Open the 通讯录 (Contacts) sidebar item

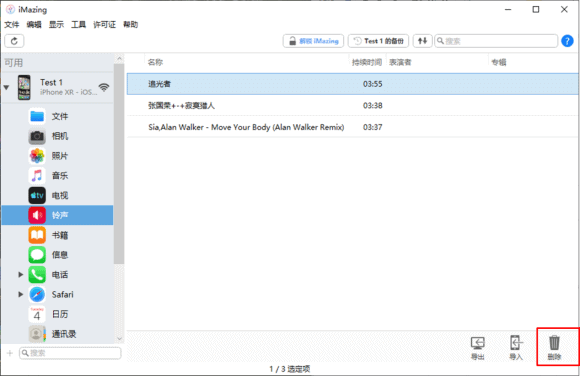(57, 334)
